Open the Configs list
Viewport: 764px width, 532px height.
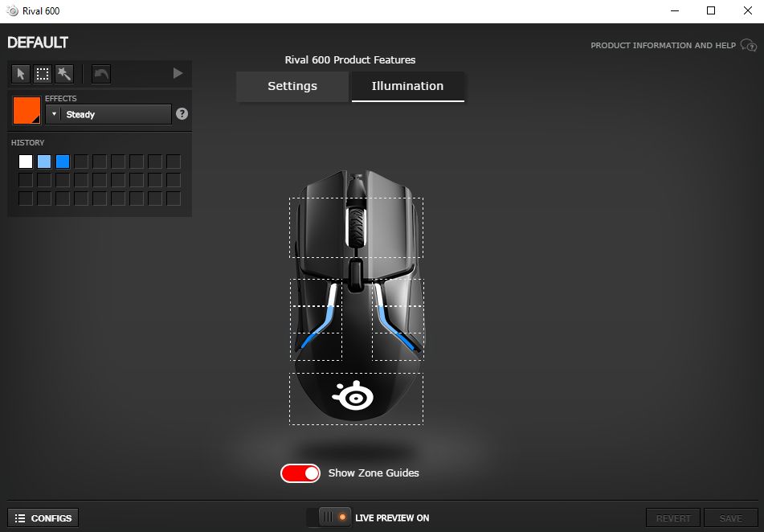(43, 518)
